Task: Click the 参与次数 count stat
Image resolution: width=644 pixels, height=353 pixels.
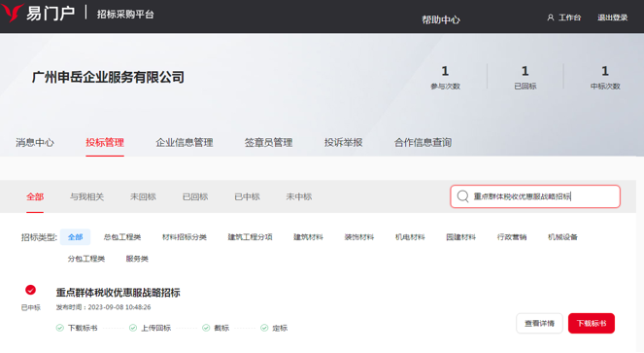Action: 445,77
